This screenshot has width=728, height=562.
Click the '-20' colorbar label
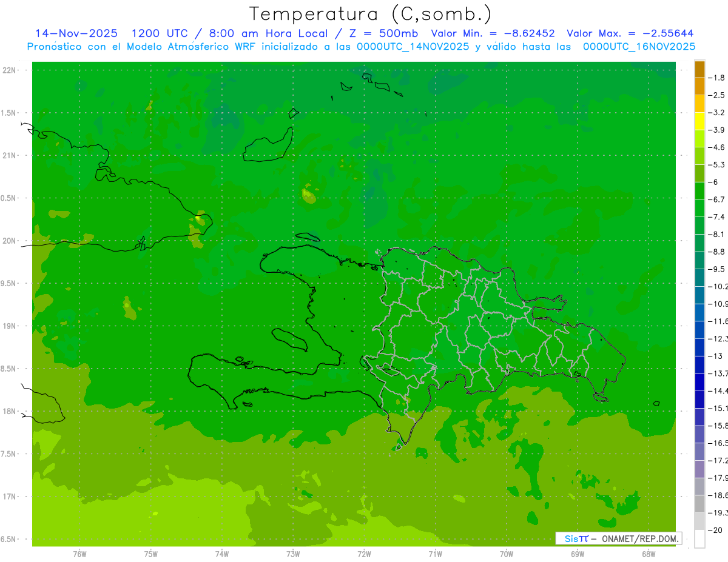715,530
